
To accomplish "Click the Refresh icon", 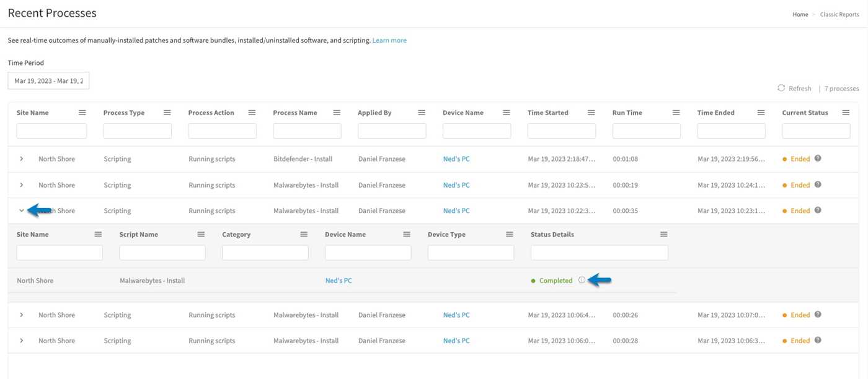I will coord(781,89).
